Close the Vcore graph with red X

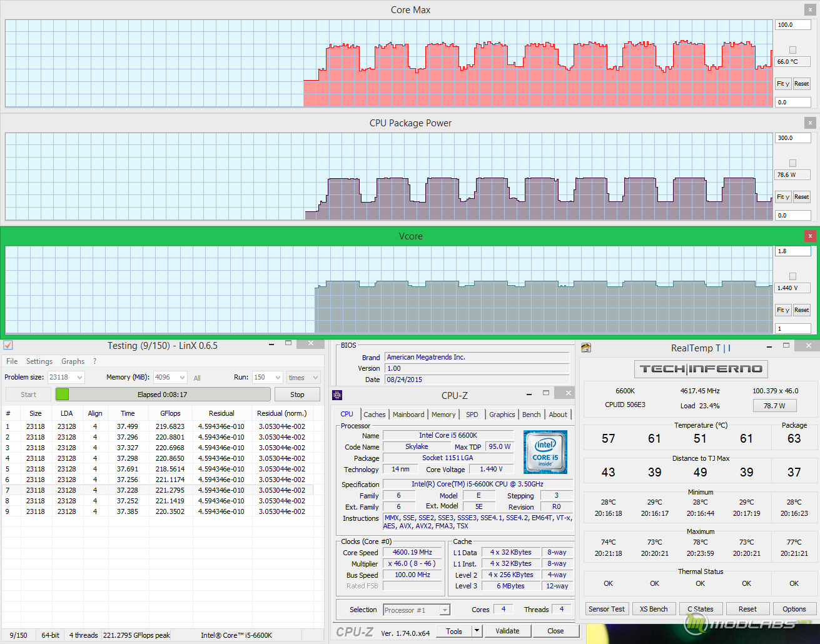point(810,236)
